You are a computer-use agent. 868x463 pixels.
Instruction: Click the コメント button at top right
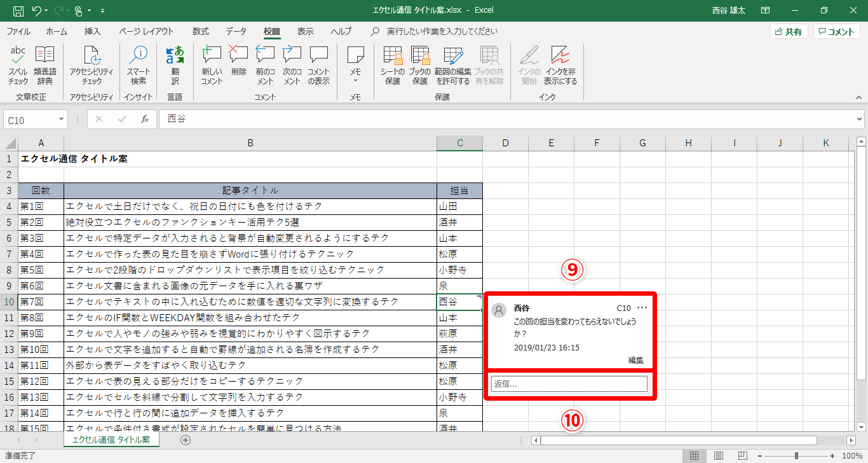836,31
